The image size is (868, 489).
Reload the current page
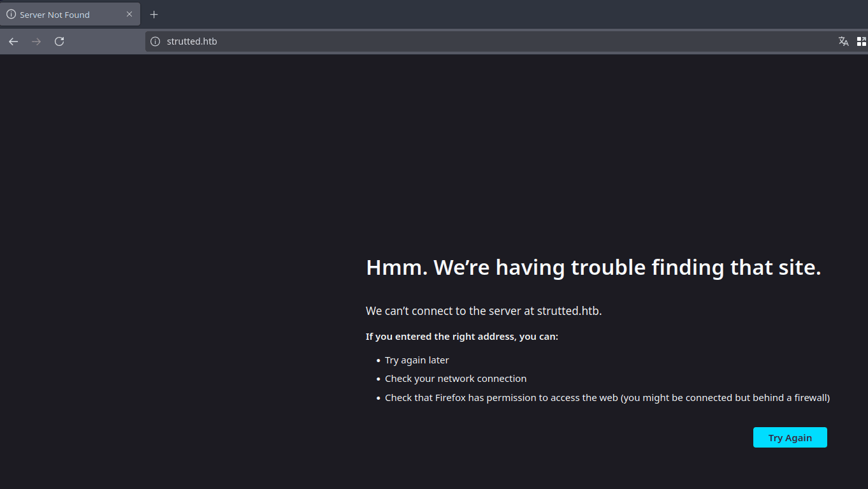pyautogui.click(x=59, y=41)
